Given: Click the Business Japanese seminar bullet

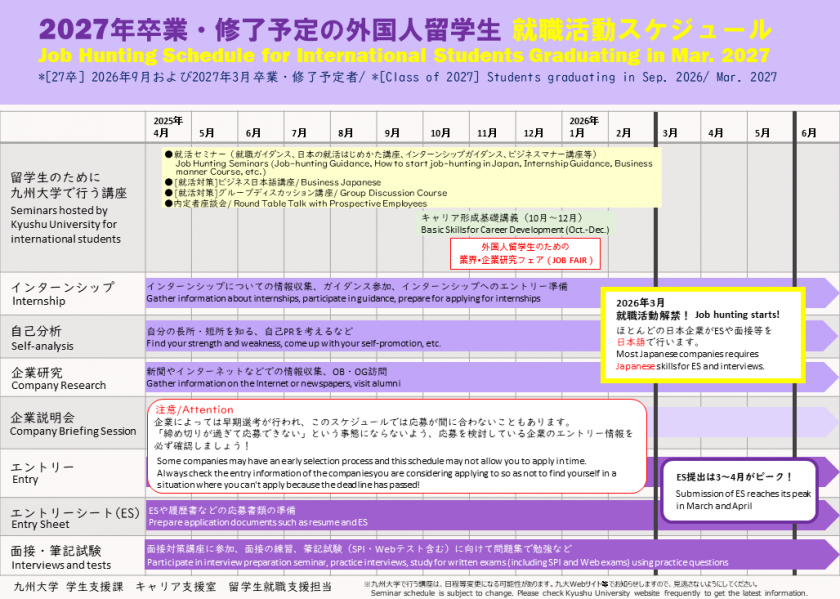Looking at the screenshot, I should pyautogui.click(x=277, y=182).
